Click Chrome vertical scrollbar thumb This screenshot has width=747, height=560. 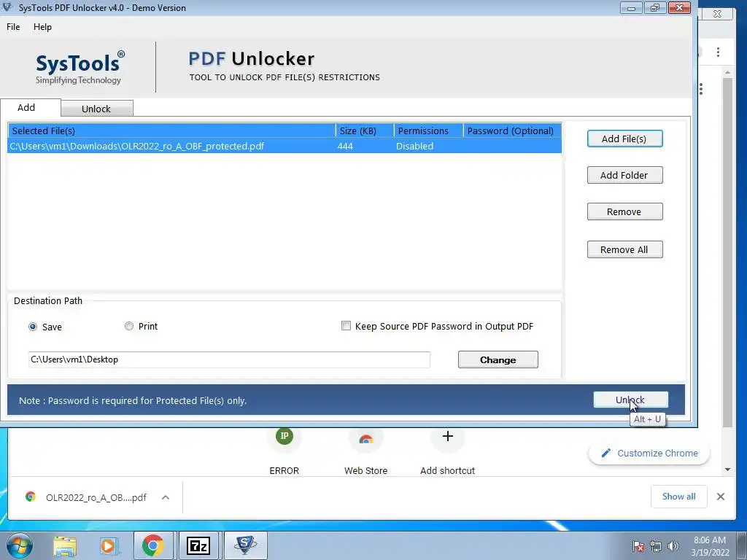(727, 252)
